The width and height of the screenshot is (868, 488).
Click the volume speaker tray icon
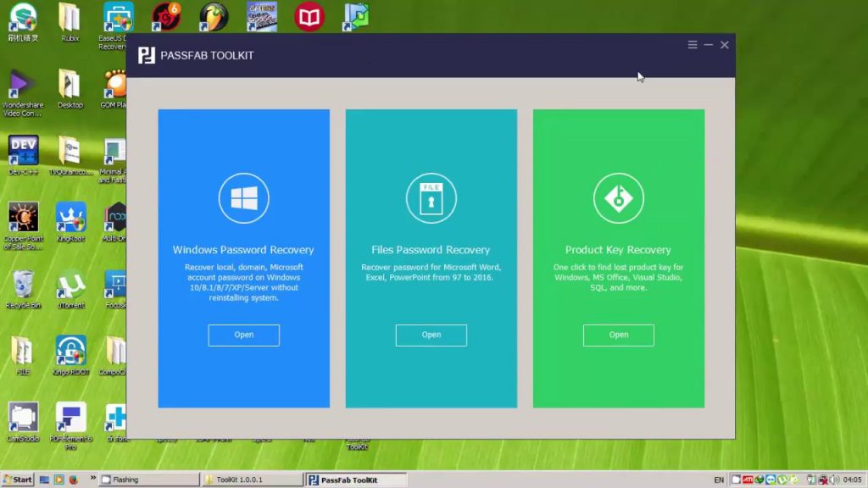[834, 480]
